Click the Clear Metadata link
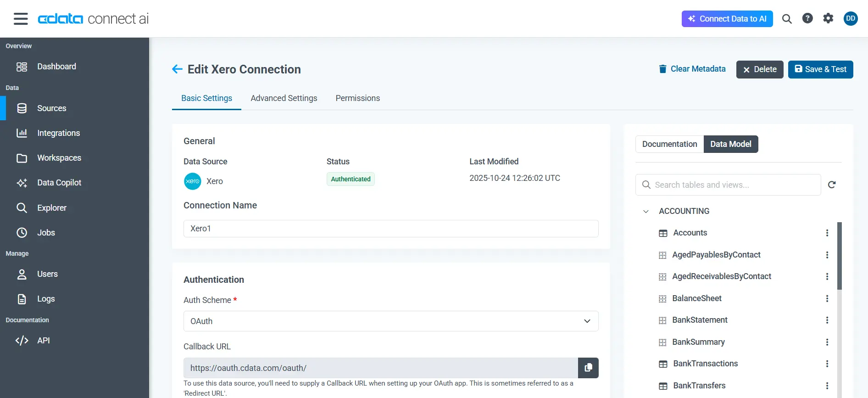 click(x=692, y=69)
